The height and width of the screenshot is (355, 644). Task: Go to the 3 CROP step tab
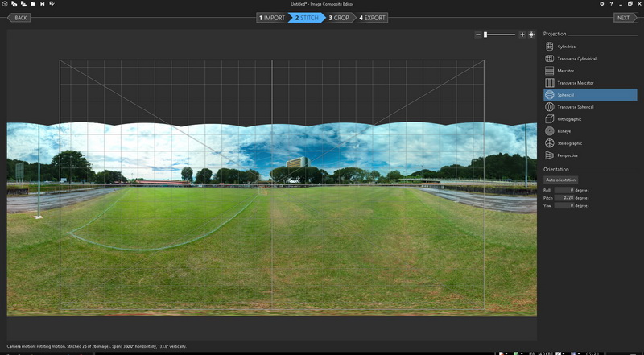[339, 17]
